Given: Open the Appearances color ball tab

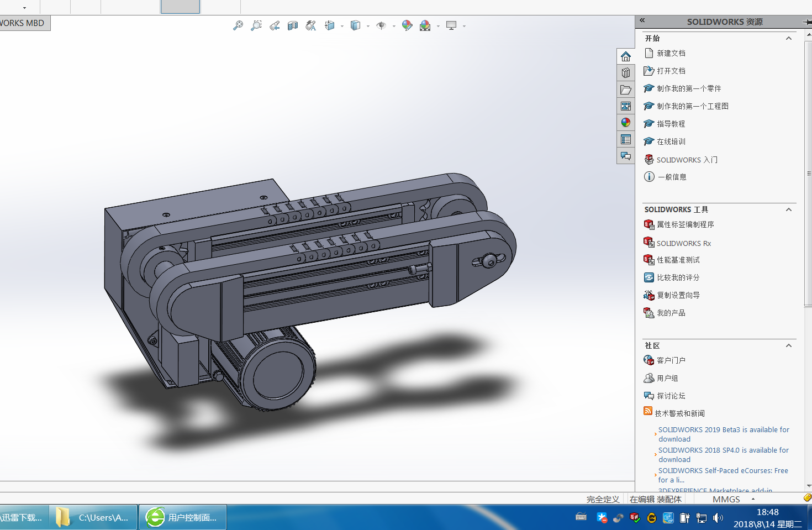Looking at the screenshot, I should click(626, 123).
